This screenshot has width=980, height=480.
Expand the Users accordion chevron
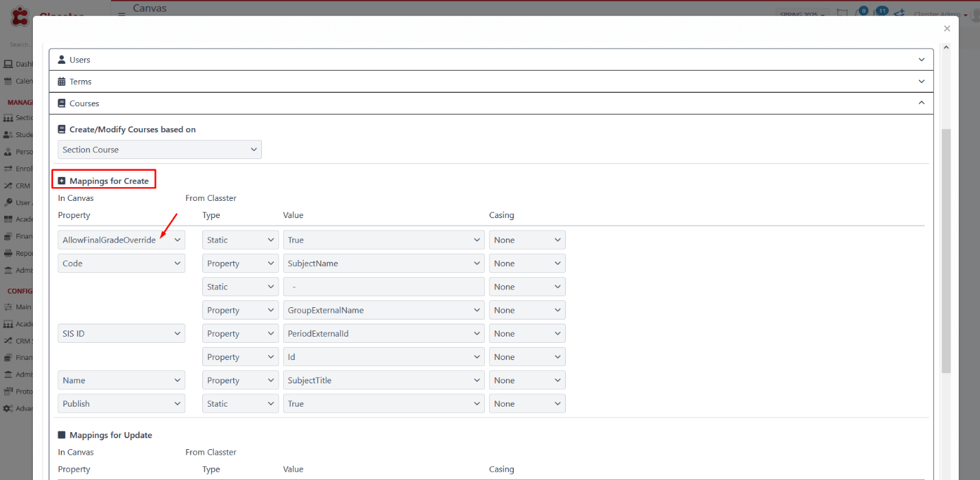(922, 60)
